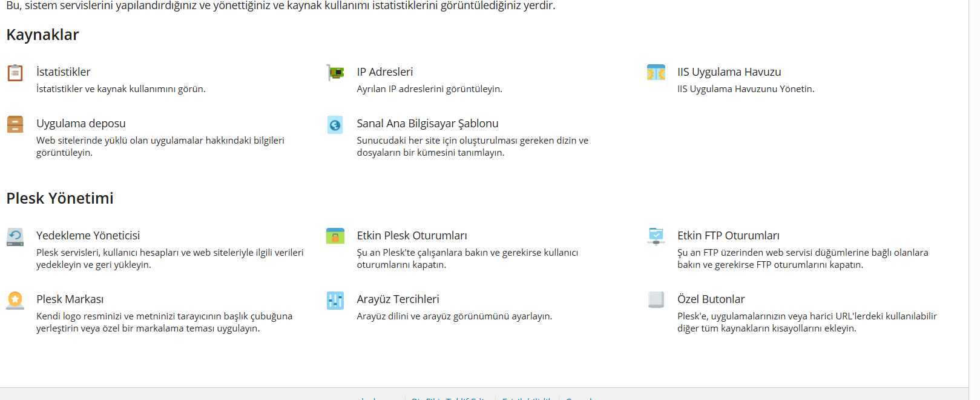Screen dimensions: 980x400
Task: Select Sanal Ana Bilgisayar Şablonu link
Action: [x=427, y=124]
